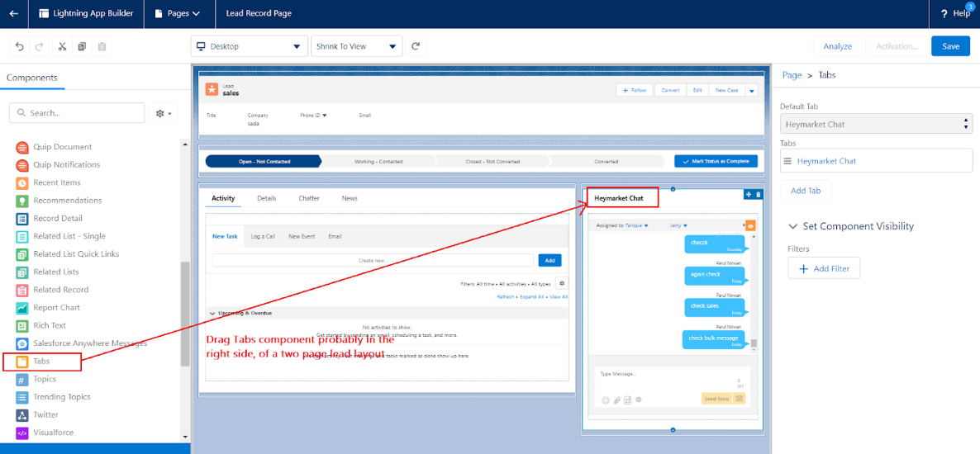Click the Add Tab button
Viewport: 980px width, 454px height.
(x=806, y=191)
